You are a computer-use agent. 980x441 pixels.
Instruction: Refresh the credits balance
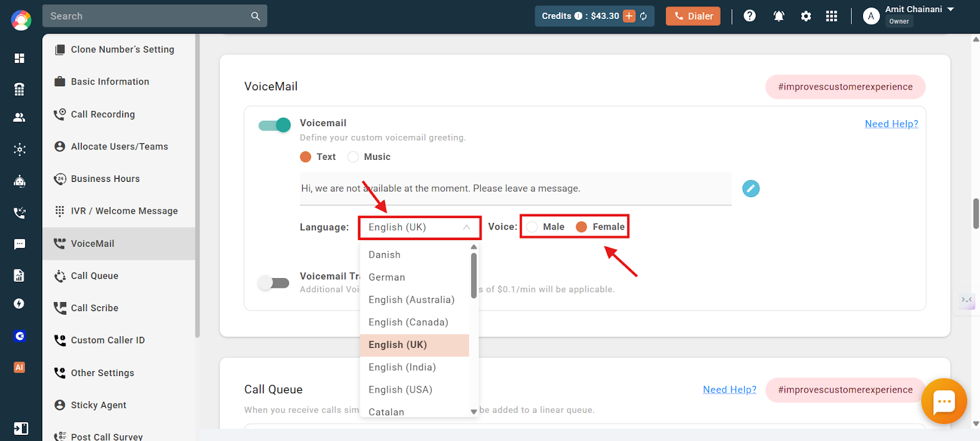pyautogui.click(x=644, y=16)
